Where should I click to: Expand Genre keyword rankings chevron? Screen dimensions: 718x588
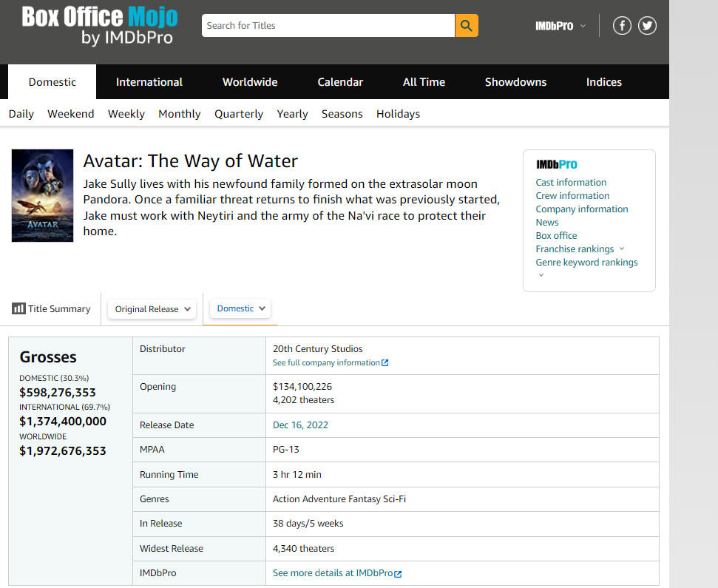point(541,274)
